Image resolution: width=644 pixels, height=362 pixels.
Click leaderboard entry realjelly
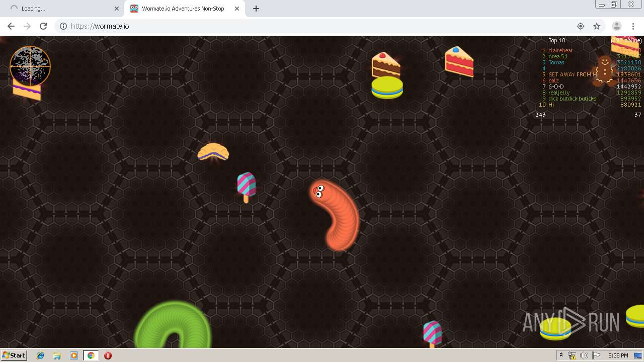[559, 93]
